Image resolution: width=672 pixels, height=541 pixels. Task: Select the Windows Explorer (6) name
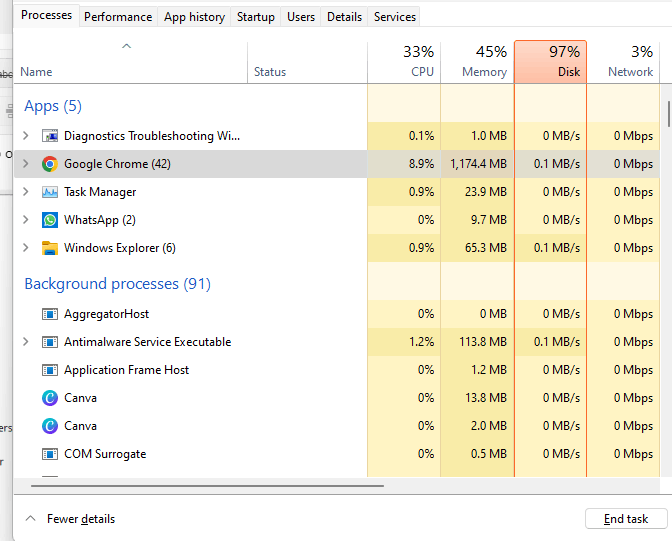120,248
